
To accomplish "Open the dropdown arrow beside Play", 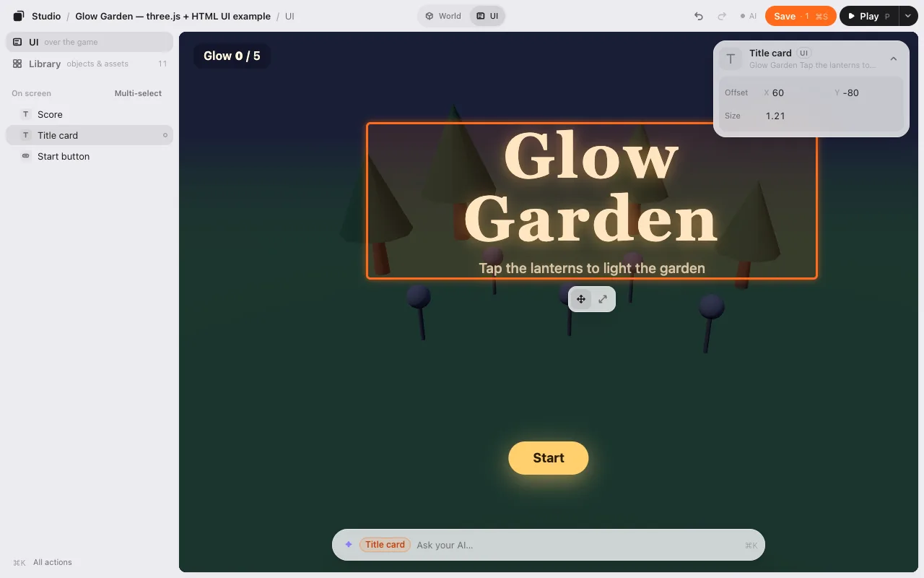I will [x=907, y=16].
